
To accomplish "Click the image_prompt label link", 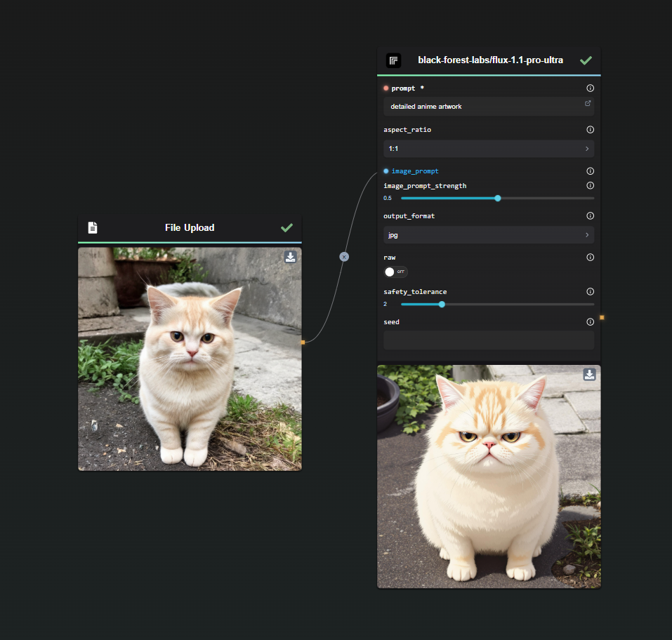I will tap(415, 171).
